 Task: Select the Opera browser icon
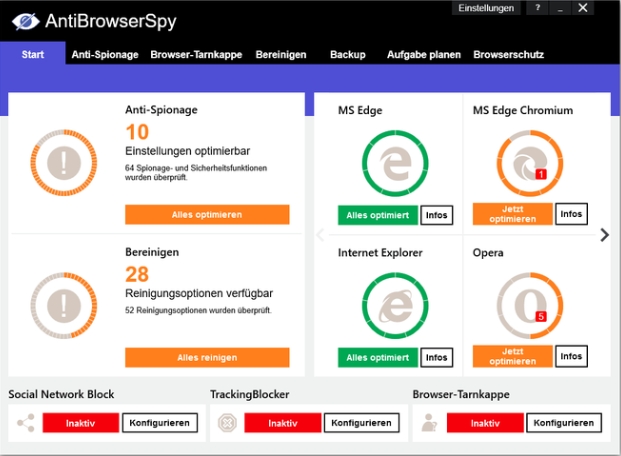pos(530,305)
